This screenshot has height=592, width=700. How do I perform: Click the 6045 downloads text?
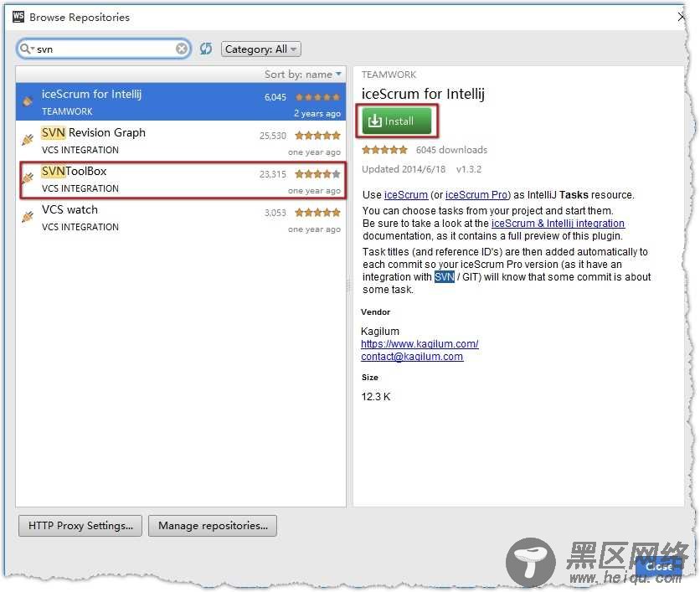pos(451,150)
